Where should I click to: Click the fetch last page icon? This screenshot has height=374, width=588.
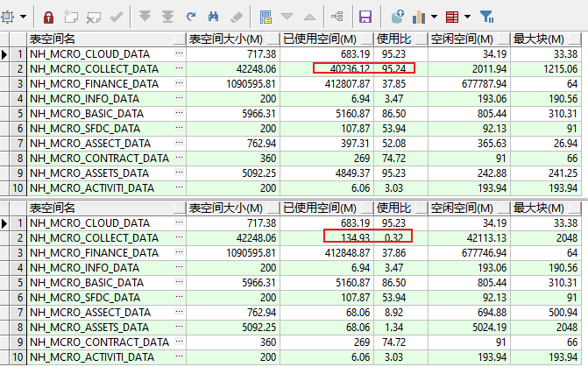167,17
